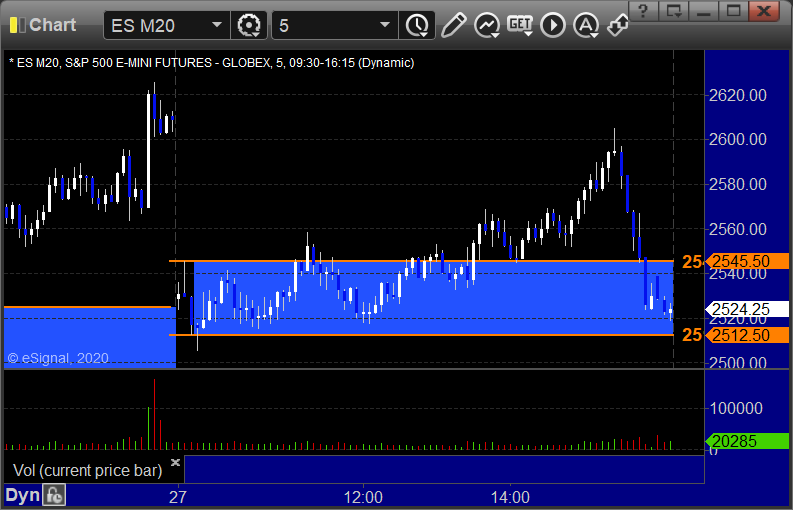Click the Dyn scaling button
Viewport: 793px width, 510px height.
[x=22, y=495]
